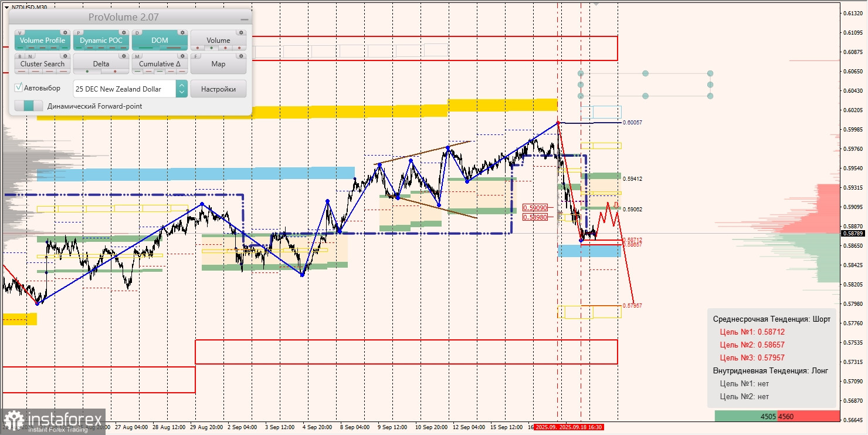This screenshot has width=868, height=435.
Task: Click the 2025.09.18 16:30 date marker
Action: coord(581,427)
